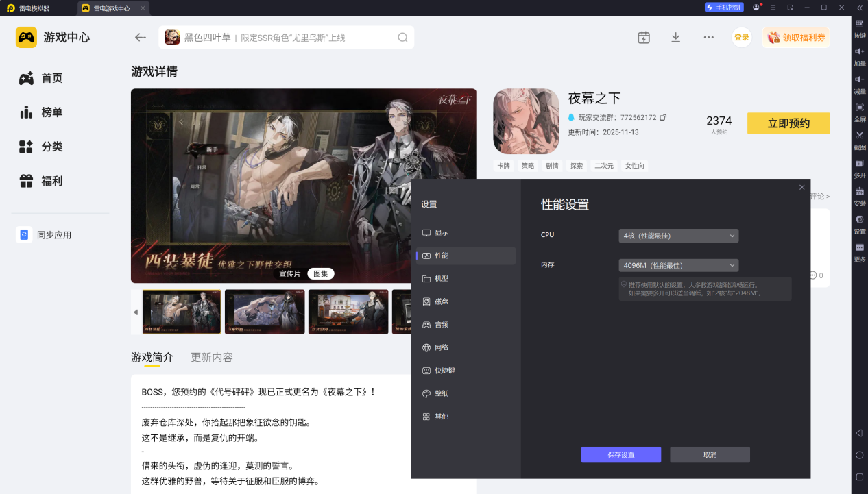Click the 立即预约 pre-register button

coord(788,123)
